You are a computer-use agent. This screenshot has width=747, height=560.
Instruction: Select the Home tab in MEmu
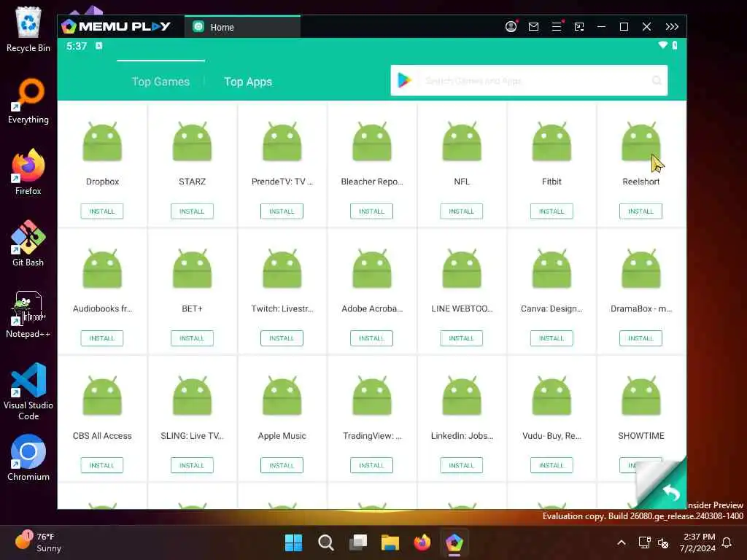click(242, 27)
